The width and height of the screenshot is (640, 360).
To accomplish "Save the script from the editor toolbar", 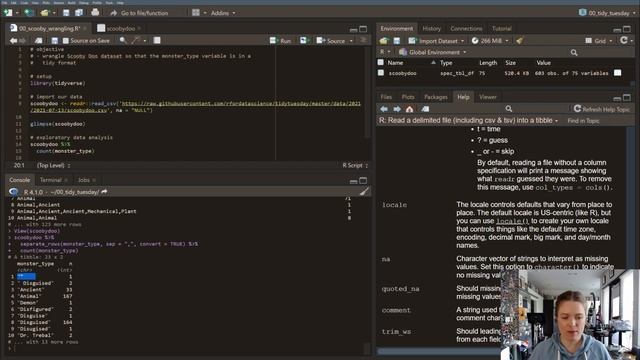I will coord(54,40).
